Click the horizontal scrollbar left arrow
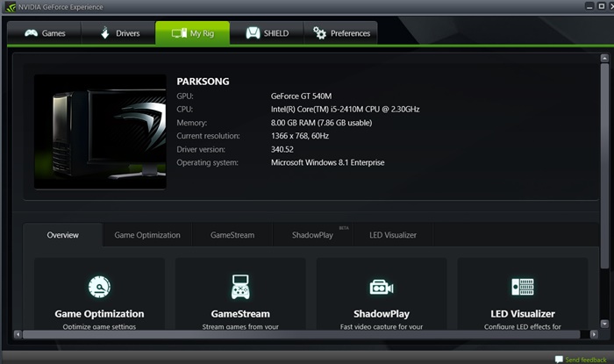The width and height of the screenshot is (614, 364). coord(18,334)
